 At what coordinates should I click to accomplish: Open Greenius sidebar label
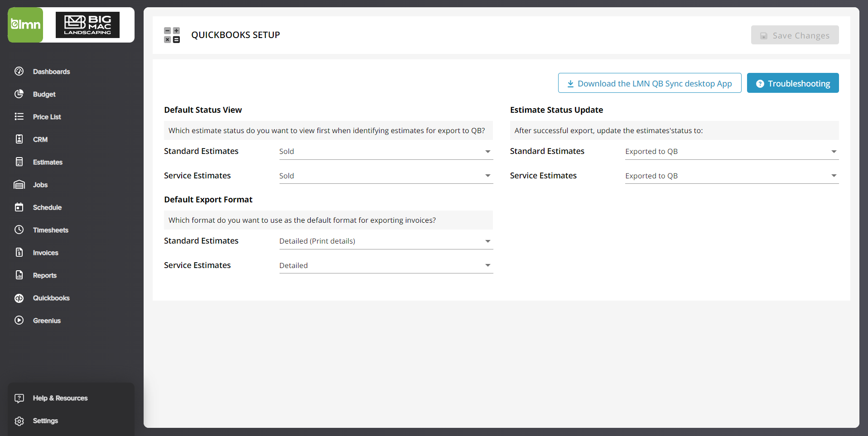pyautogui.click(x=47, y=321)
